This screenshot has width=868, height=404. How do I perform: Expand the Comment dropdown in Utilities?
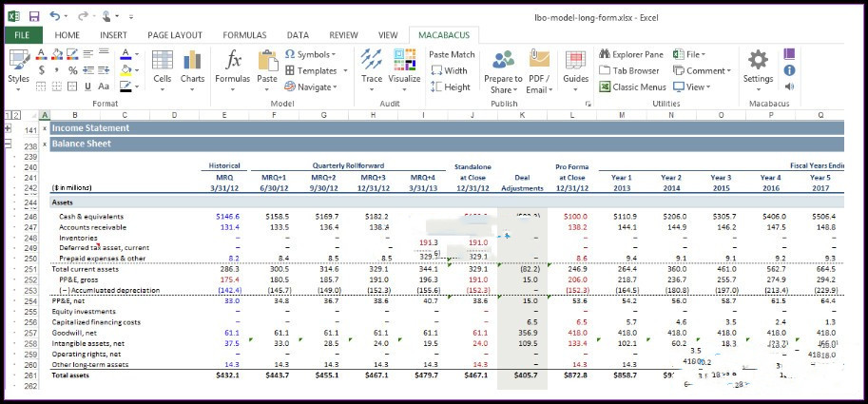click(702, 71)
